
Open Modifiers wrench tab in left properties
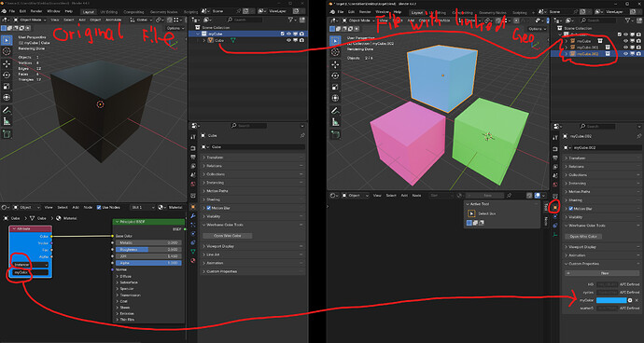coord(193,216)
